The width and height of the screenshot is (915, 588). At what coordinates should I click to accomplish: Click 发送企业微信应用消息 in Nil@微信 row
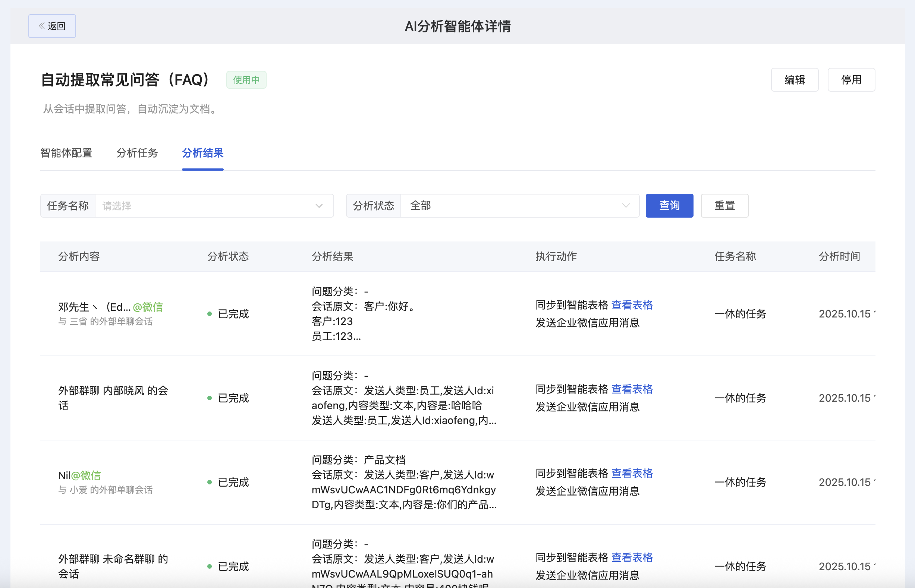587,491
